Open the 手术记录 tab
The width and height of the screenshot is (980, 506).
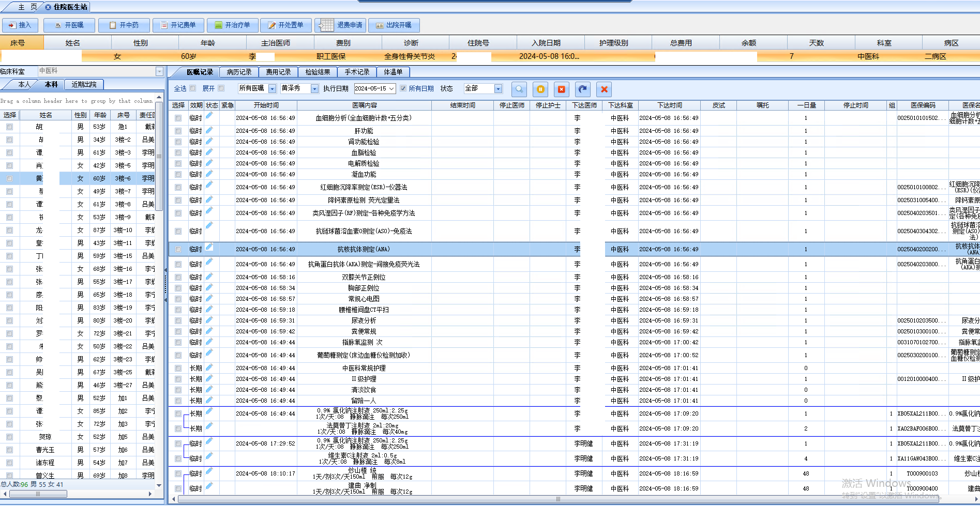(357, 72)
